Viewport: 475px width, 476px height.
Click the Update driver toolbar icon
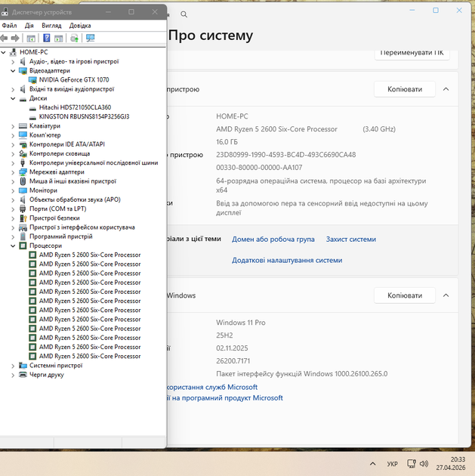click(x=74, y=38)
